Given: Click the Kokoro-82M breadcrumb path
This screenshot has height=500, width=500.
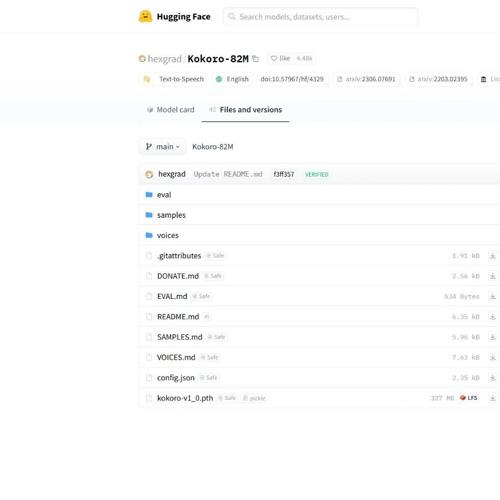Looking at the screenshot, I should pos(213,147).
